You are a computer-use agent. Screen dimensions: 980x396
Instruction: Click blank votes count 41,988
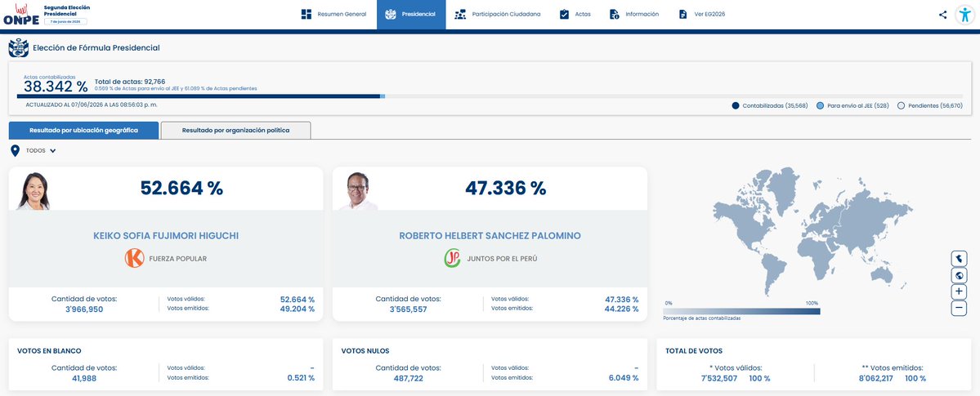[x=84, y=379]
